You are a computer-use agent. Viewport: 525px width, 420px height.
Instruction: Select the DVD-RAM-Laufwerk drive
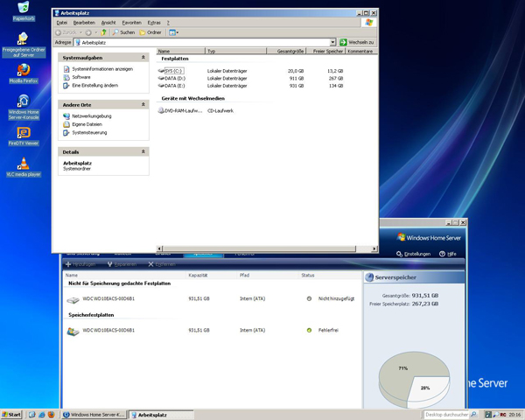coord(180,110)
